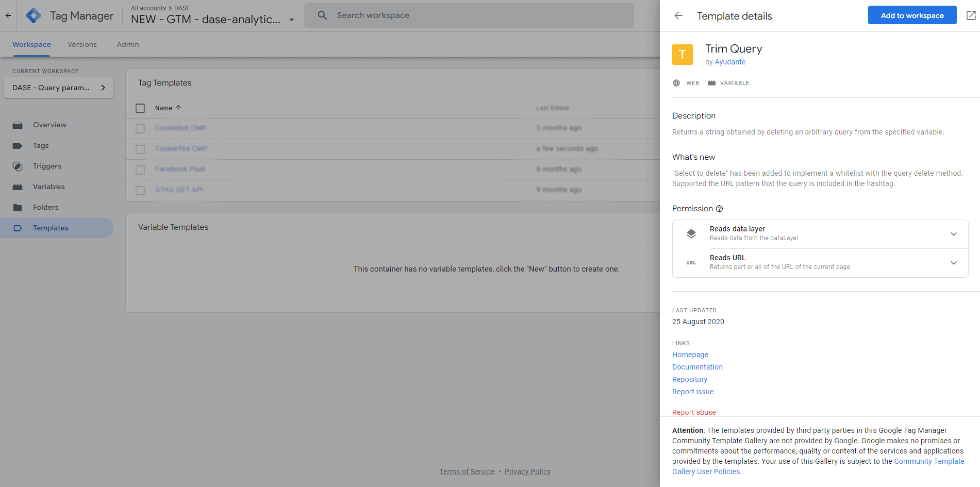Click the back arrow beside Tag Manager logo
980x487 pixels.
(x=8, y=15)
